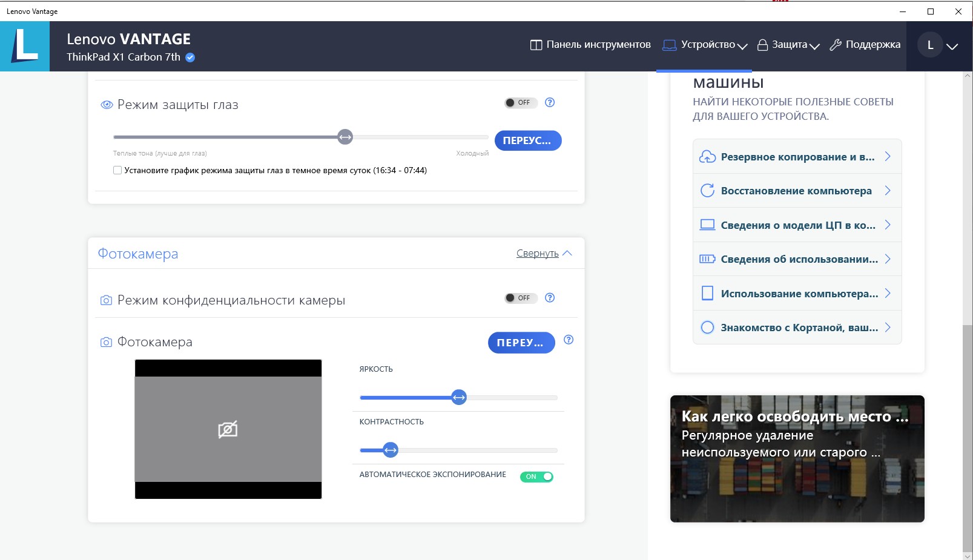Open Восстановление компьютера link

(796, 191)
